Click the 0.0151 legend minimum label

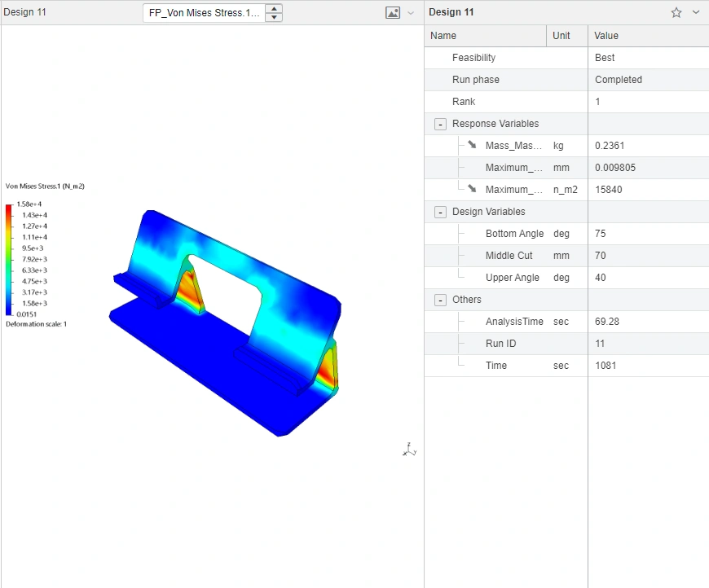point(27,314)
